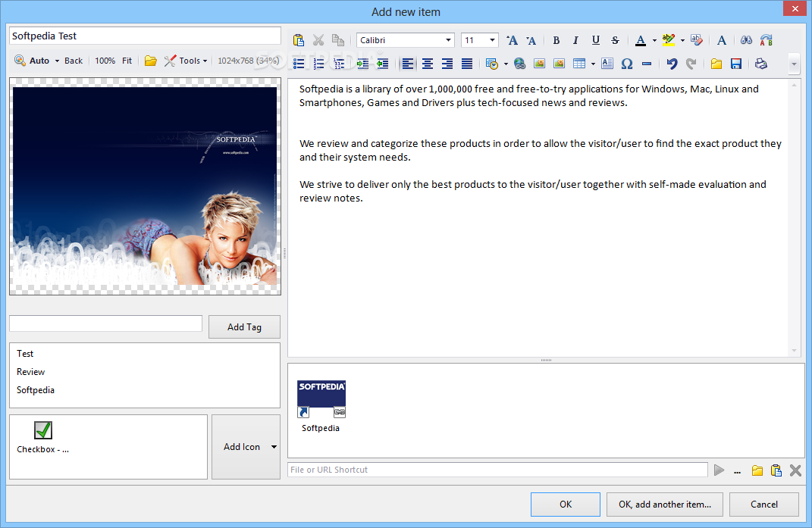Click the 'OK, add another item...' button
Viewport: 812px width, 528px height.
[x=664, y=505]
